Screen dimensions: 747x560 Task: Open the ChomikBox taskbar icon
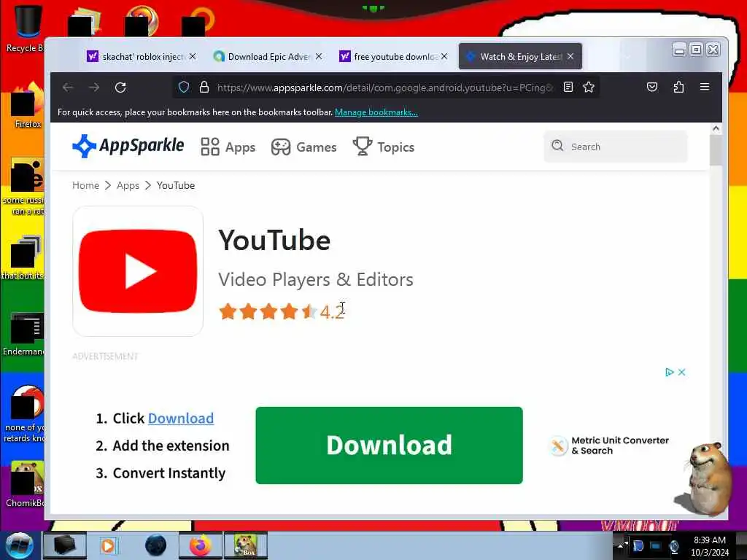pos(246,545)
